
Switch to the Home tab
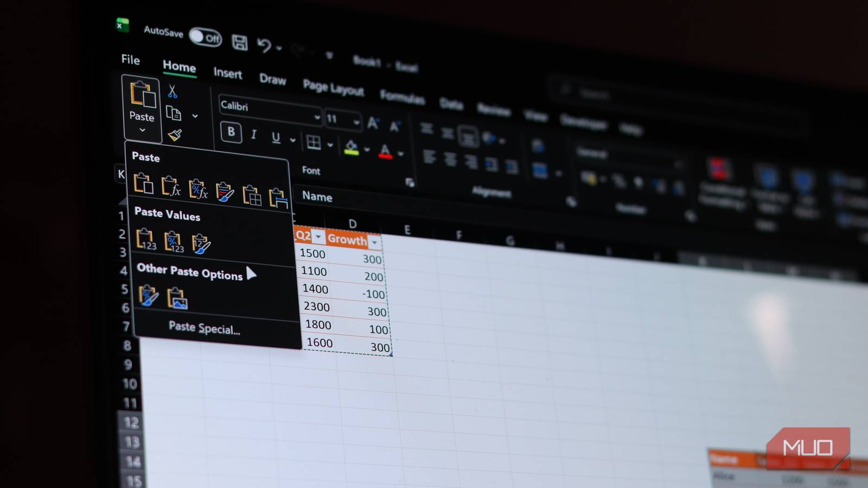179,66
